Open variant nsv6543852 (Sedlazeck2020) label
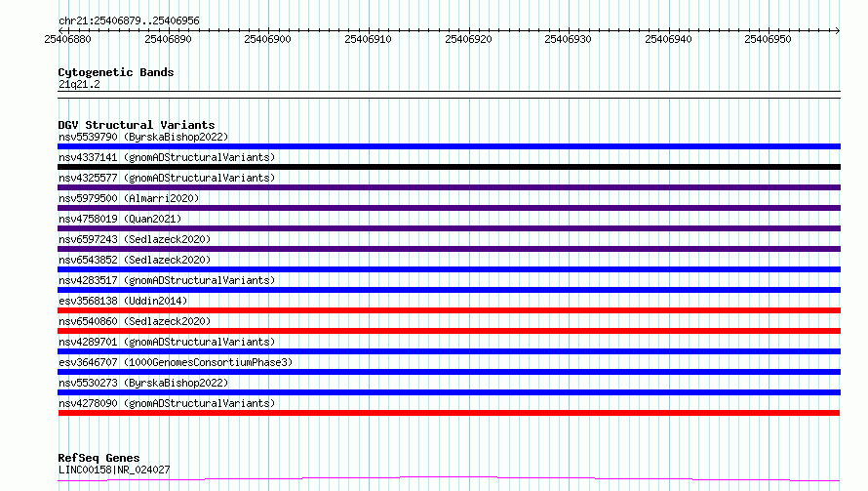 135,260
